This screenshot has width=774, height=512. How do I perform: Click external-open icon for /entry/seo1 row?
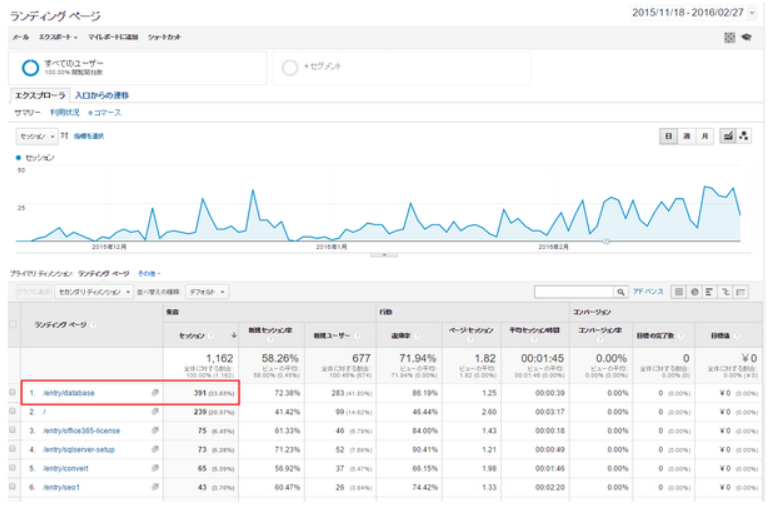point(155,486)
